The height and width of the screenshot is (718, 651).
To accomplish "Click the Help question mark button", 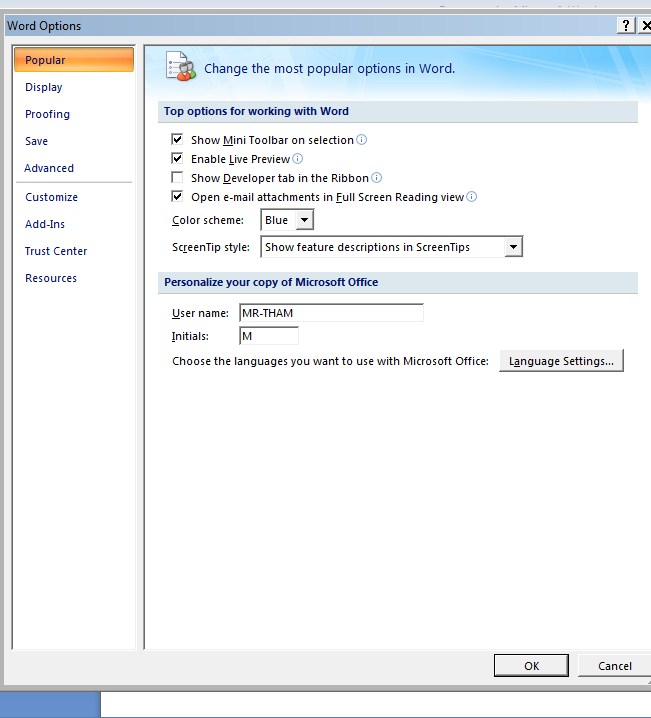I will click(x=626, y=25).
